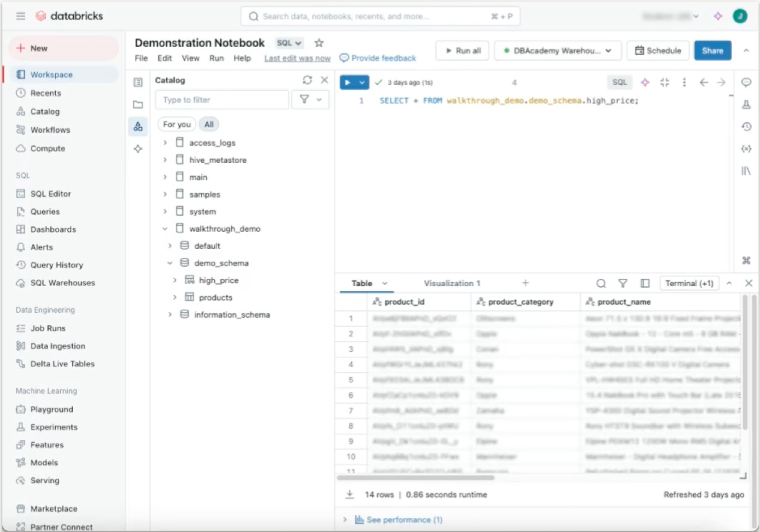Collapse the notebook header chevron

[x=746, y=50]
